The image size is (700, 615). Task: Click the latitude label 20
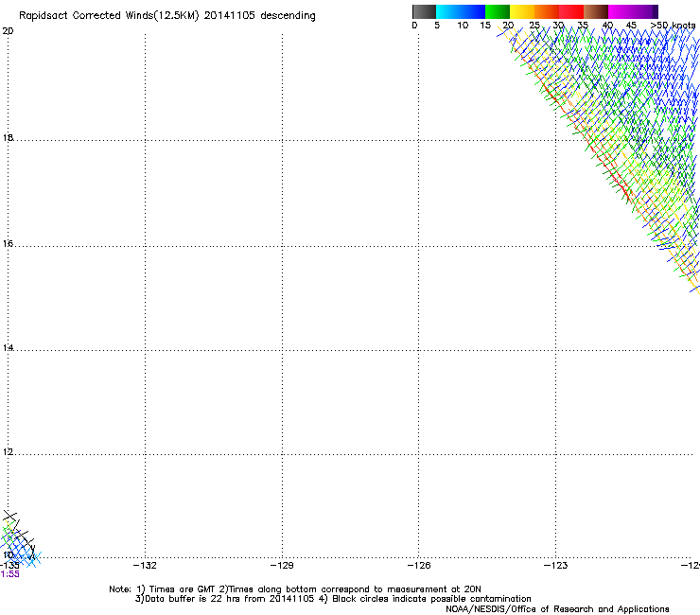click(8, 31)
